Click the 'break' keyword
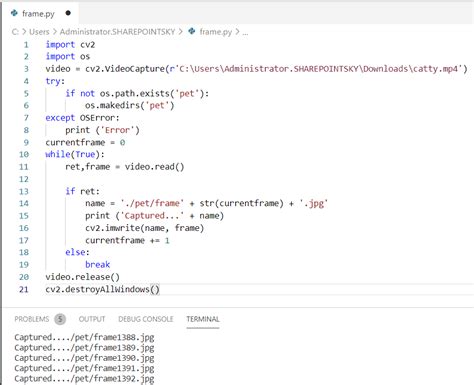The height and width of the screenshot is (385, 474). 97,265
